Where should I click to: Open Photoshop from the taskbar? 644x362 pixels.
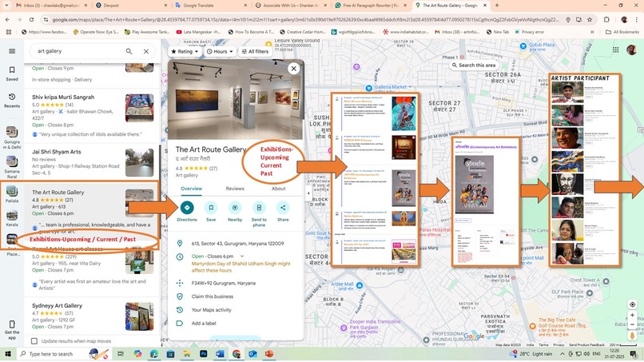203,354
